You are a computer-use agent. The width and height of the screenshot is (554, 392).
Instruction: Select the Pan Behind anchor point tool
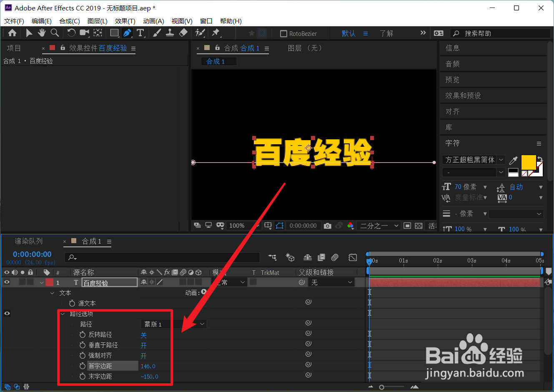(98, 33)
